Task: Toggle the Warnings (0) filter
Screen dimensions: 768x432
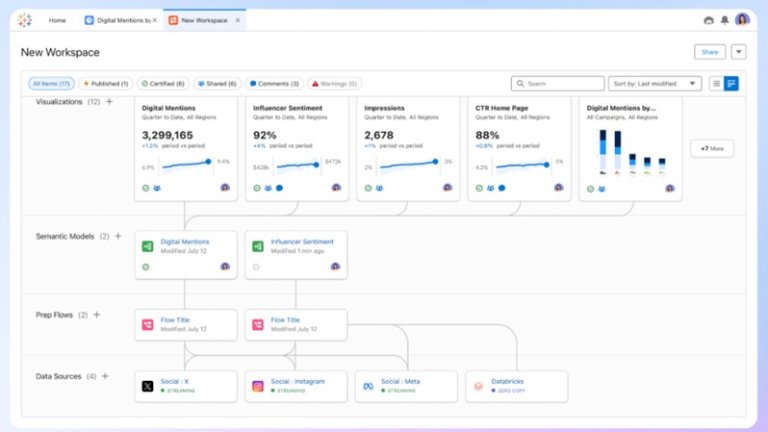Action: [335, 84]
